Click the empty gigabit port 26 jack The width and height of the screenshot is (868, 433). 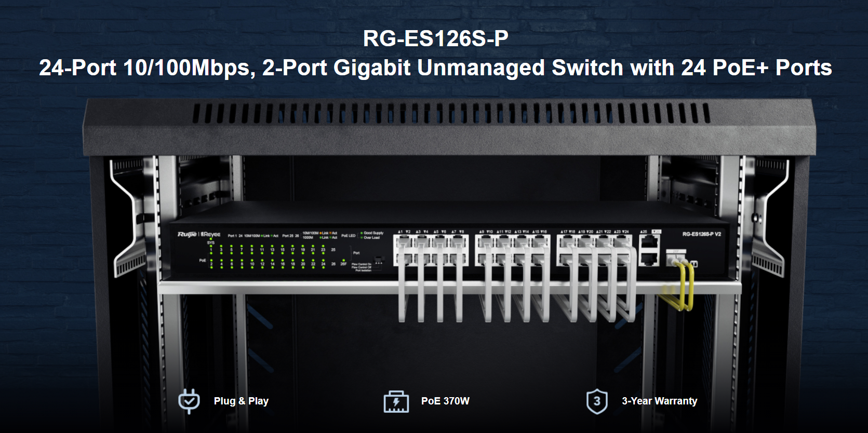pyautogui.click(x=649, y=260)
